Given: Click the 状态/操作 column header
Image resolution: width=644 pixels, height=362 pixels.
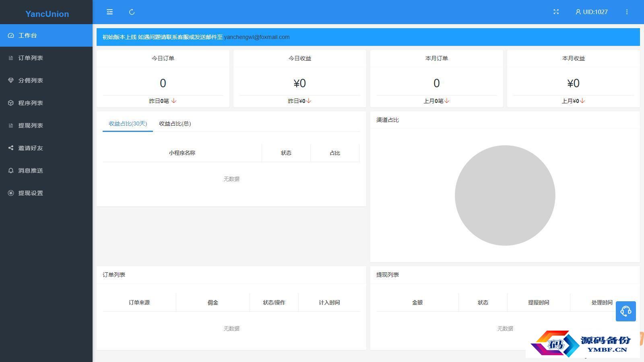Looking at the screenshot, I should (274, 302).
